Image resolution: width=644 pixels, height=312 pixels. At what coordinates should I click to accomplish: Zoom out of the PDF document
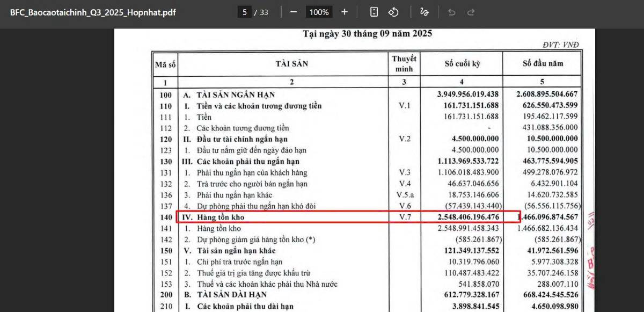(x=293, y=12)
